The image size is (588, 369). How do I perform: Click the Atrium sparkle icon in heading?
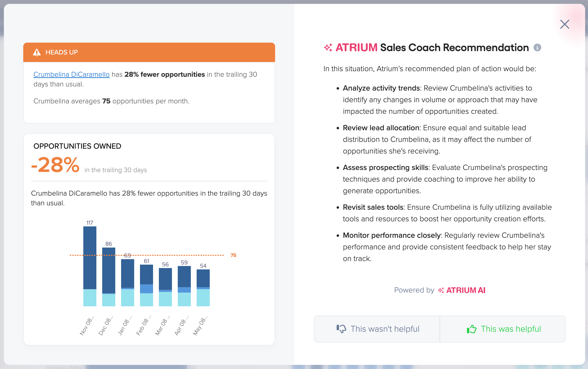[328, 48]
